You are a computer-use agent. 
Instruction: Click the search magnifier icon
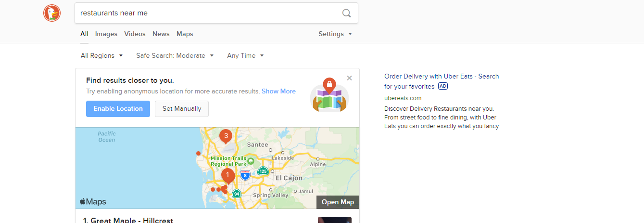[x=346, y=13]
